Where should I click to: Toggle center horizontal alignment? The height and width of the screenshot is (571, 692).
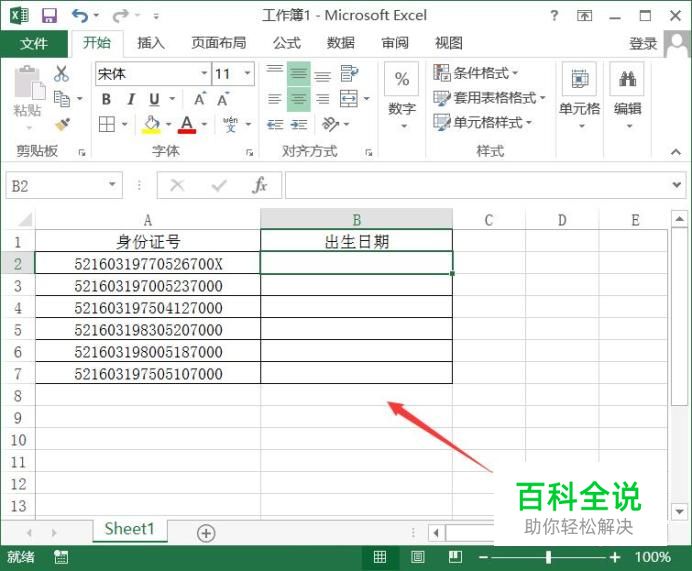point(299,99)
